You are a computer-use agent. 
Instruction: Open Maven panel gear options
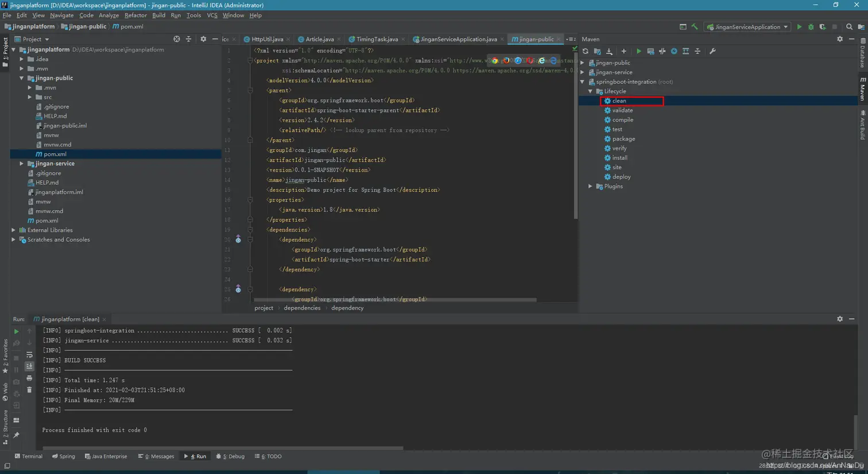[x=840, y=39]
